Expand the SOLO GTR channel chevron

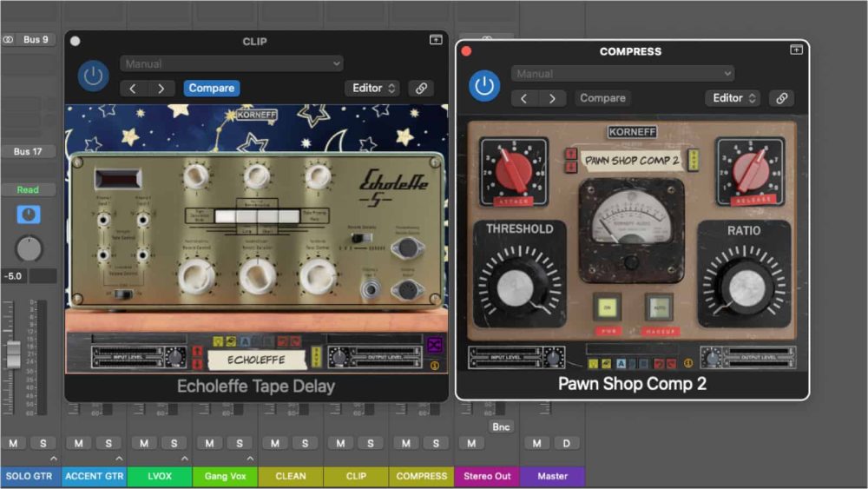click(53, 459)
